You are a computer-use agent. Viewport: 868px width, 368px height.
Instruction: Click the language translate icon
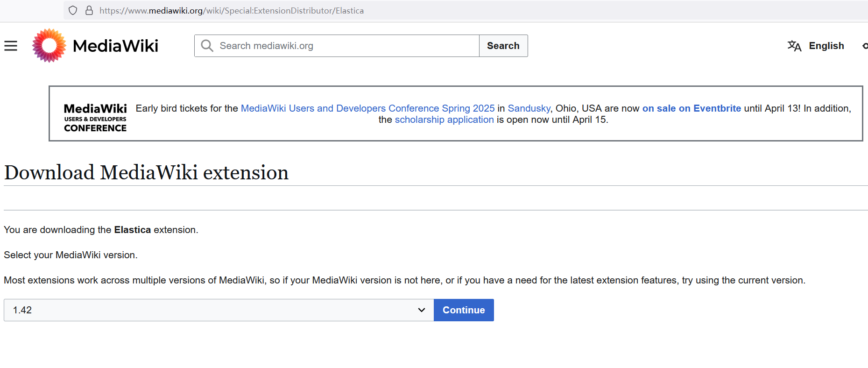794,46
